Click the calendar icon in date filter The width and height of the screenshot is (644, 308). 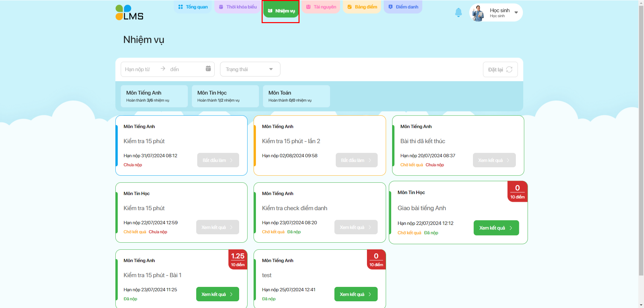[x=208, y=69]
